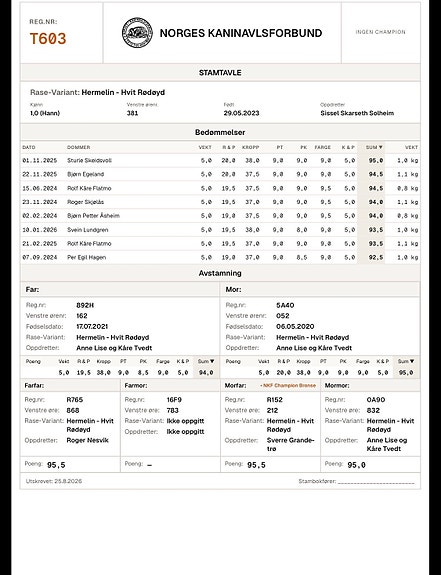Click the DATO column header
Image resolution: width=441 pixels, height=575 pixels.
[29, 147]
